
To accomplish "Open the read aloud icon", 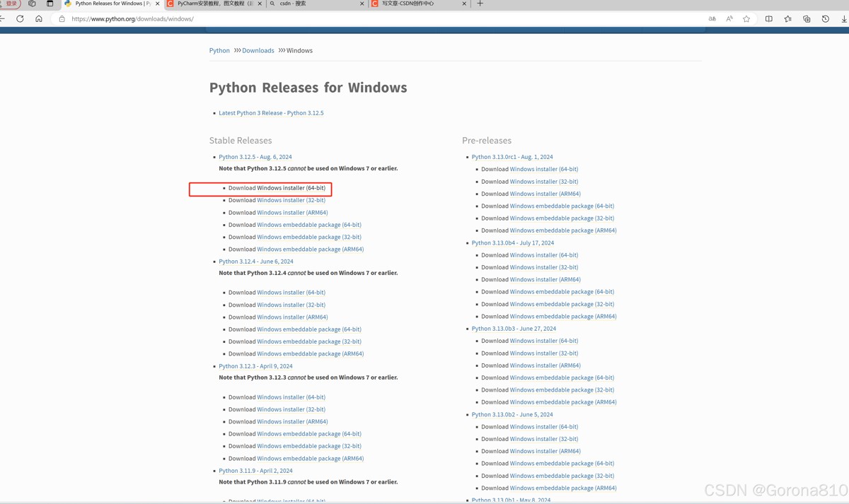I will coord(729,19).
